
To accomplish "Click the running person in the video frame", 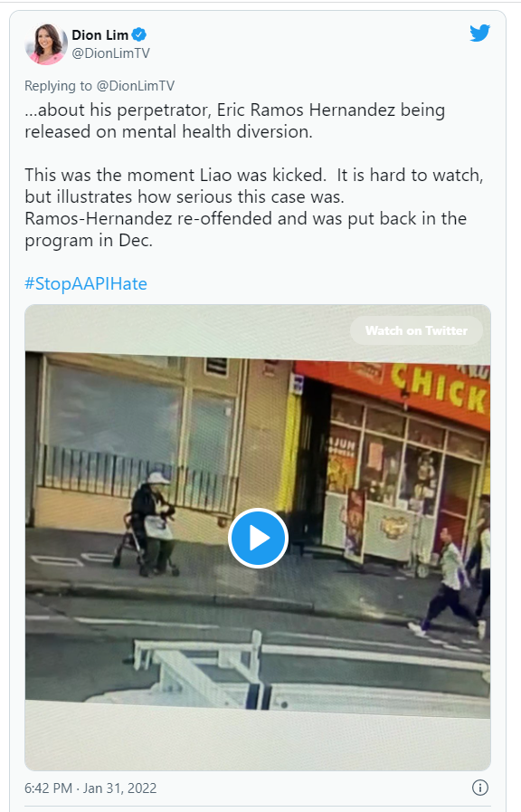I will pyautogui.click(x=448, y=583).
